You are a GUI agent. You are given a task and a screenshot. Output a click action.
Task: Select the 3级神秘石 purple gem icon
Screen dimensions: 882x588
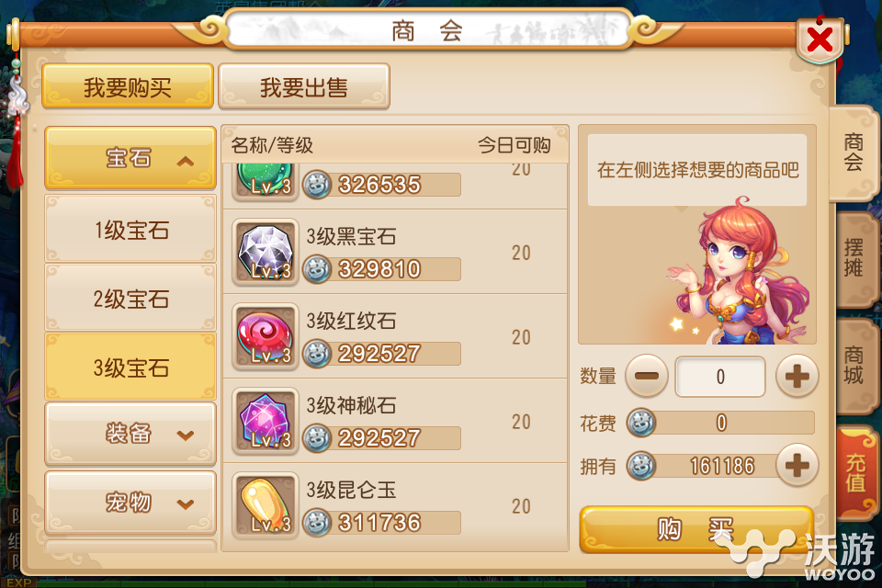[265, 421]
